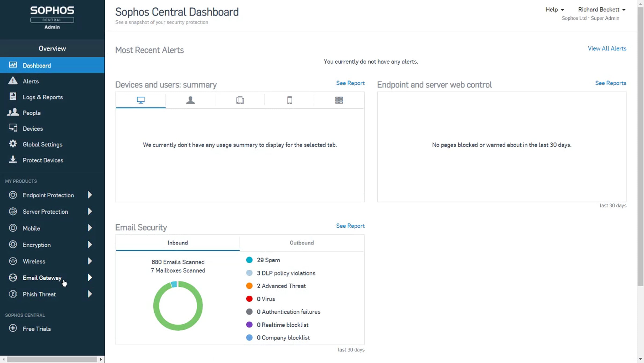Screen dimensions: 644x363
Task: Click the Spam teal legend color dot
Action: 249,260
